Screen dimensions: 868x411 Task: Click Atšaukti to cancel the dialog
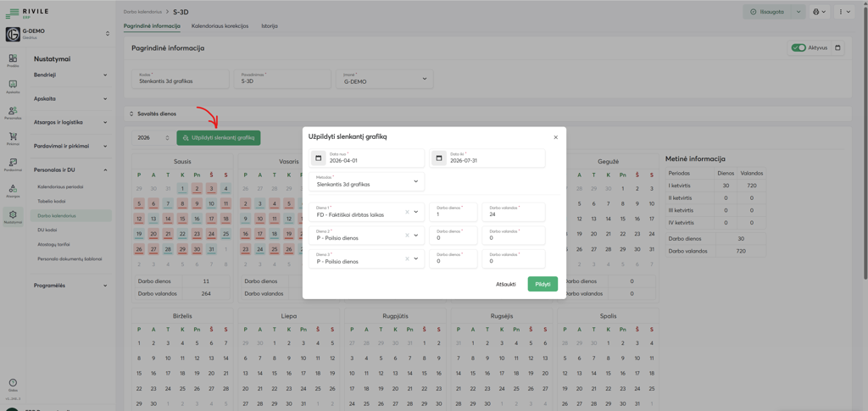pos(505,284)
